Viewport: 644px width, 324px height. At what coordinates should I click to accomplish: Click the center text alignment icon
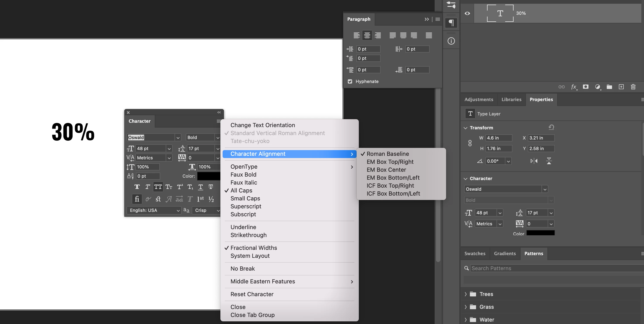click(x=367, y=35)
